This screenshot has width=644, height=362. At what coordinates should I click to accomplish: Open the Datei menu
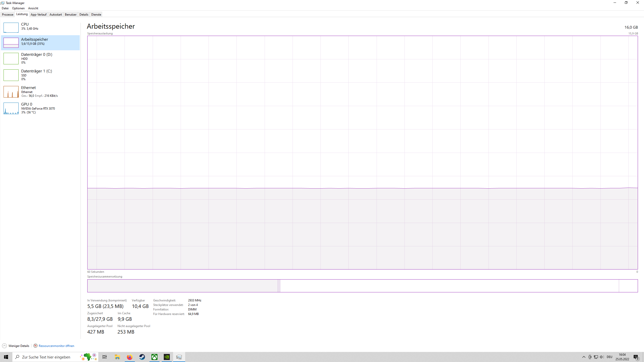pyautogui.click(x=5, y=8)
